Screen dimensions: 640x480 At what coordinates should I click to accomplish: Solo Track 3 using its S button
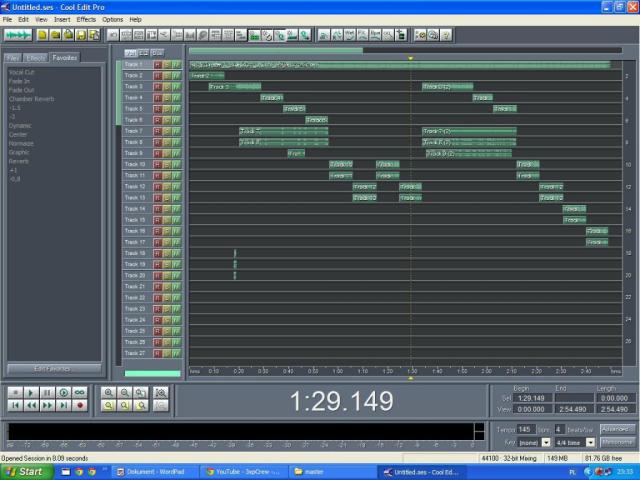pyautogui.click(x=167, y=87)
